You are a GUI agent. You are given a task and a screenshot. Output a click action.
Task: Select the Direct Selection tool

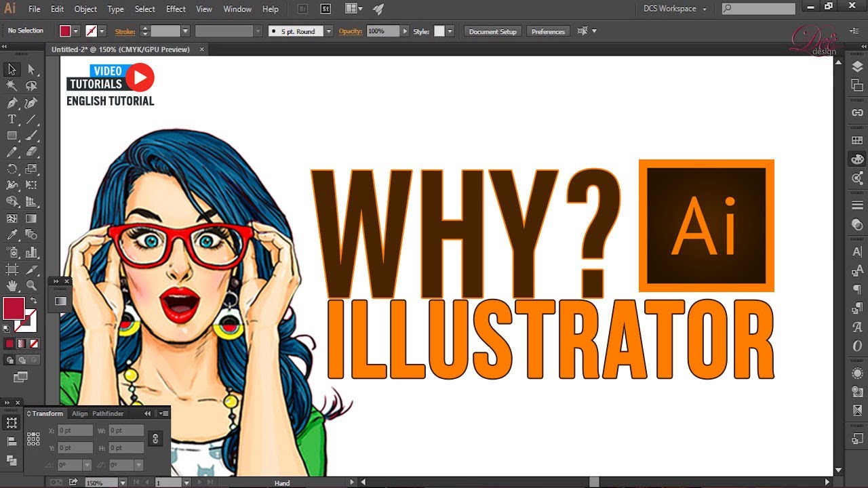point(31,69)
